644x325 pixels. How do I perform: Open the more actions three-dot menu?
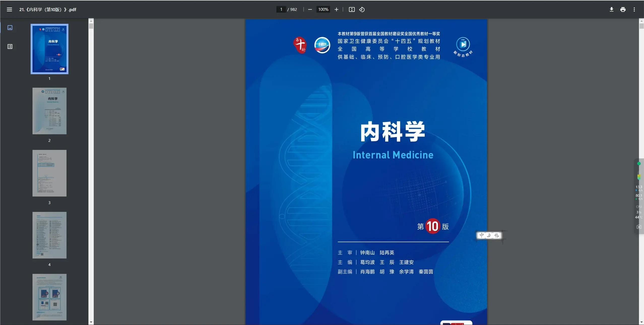[x=634, y=9]
